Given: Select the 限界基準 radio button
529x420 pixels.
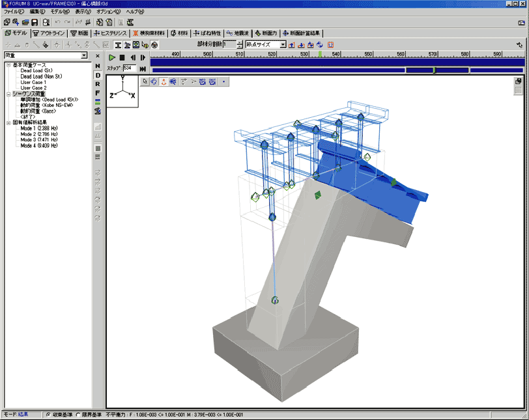Looking at the screenshot, I should click(78, 414).
